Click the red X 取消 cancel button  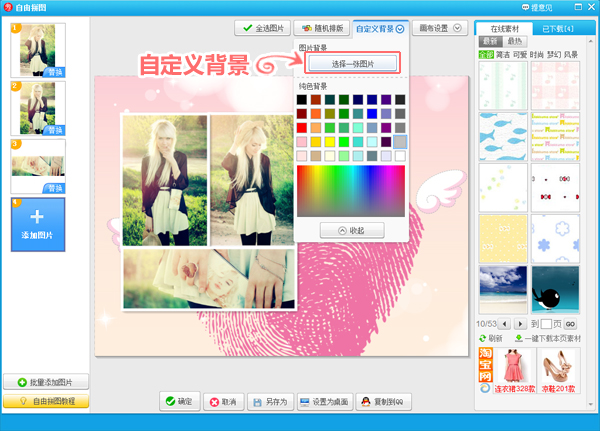coord(222,401)
